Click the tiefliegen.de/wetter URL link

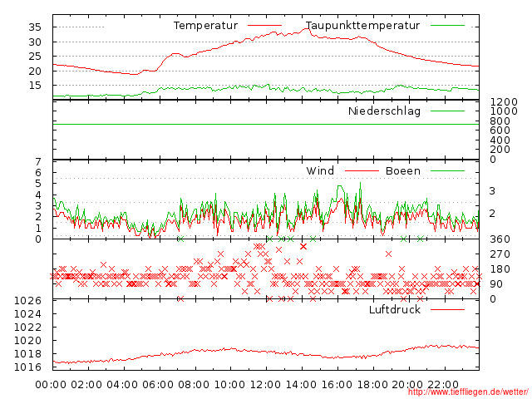467,392
